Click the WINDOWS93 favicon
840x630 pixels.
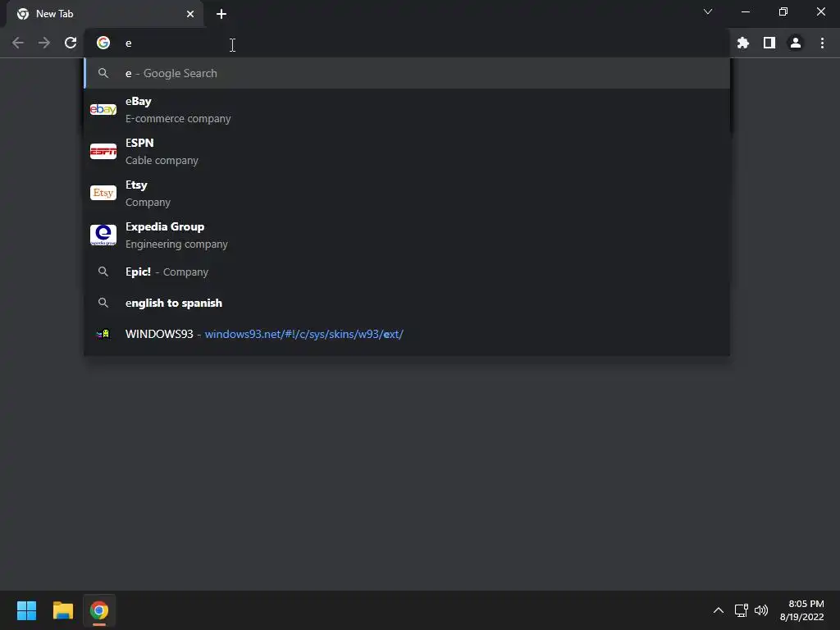click(103, 334)
